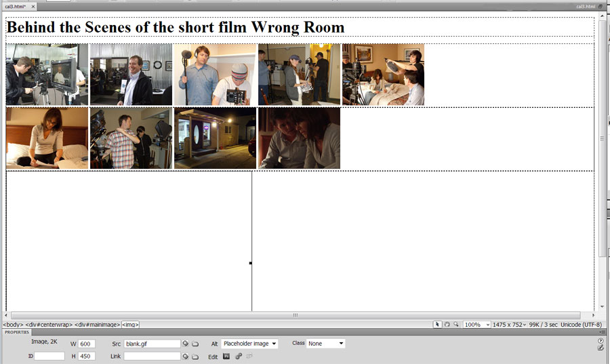This screenshot has width=610, height=364.
Task: Select div#centerwrap in the tag selector
Action: pos(48,325)
